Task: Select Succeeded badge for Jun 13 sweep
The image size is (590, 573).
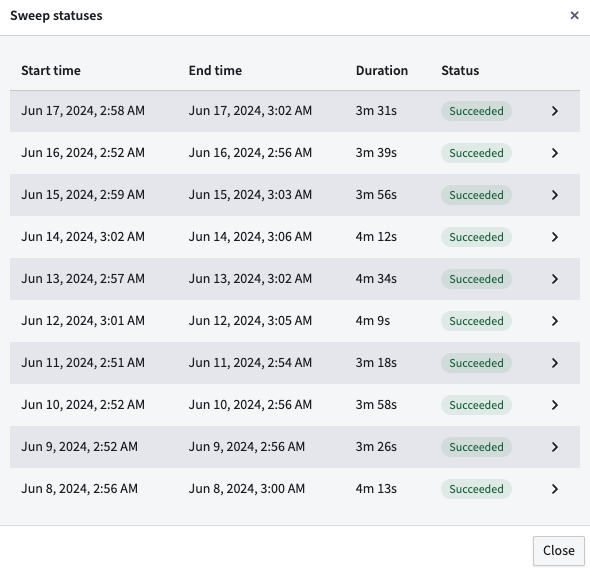Action: point(476,279)
